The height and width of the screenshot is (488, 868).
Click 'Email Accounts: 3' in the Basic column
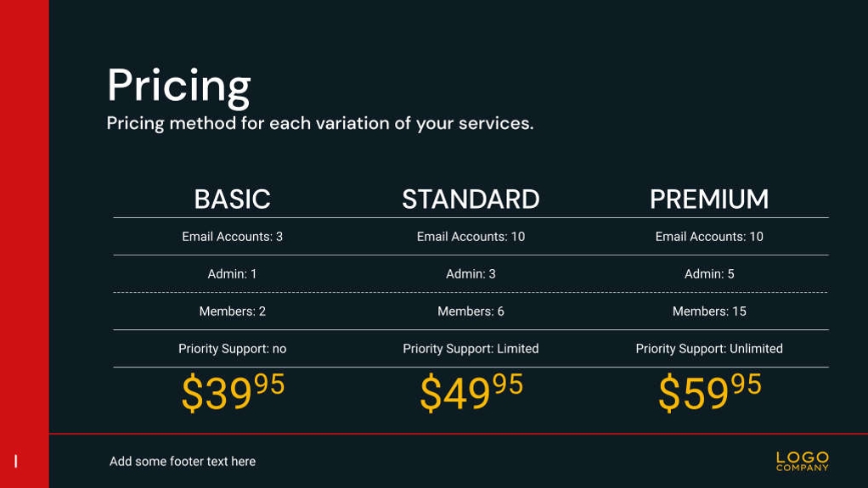232,237
